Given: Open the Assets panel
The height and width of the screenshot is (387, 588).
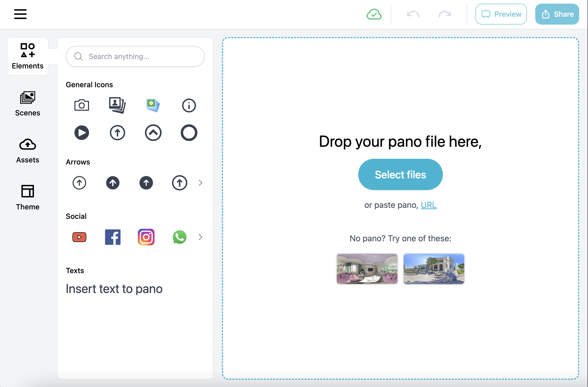Looking at the screenshot, I should [27, 150].
